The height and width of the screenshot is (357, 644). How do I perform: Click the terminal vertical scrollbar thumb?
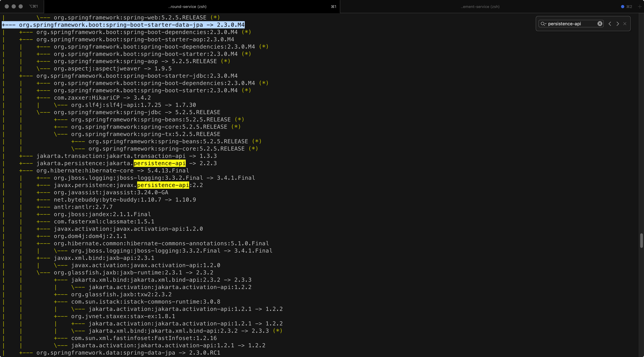coord(642,240)
